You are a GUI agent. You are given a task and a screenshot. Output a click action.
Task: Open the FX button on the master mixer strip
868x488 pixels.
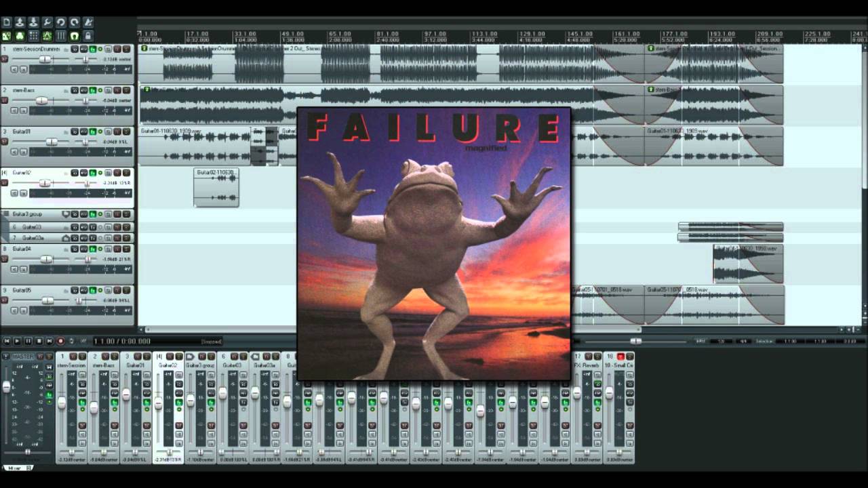pyautogui.click(x=49, y=394)
